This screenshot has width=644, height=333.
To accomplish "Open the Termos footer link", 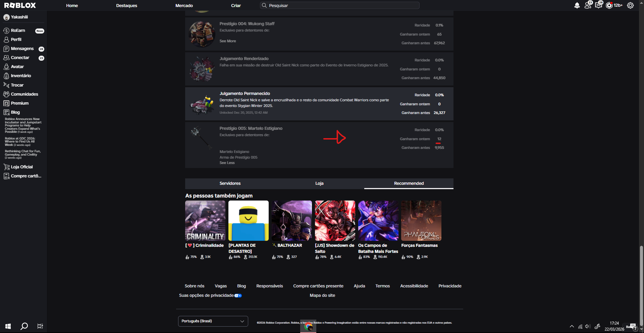I will (x=383, y=286).
